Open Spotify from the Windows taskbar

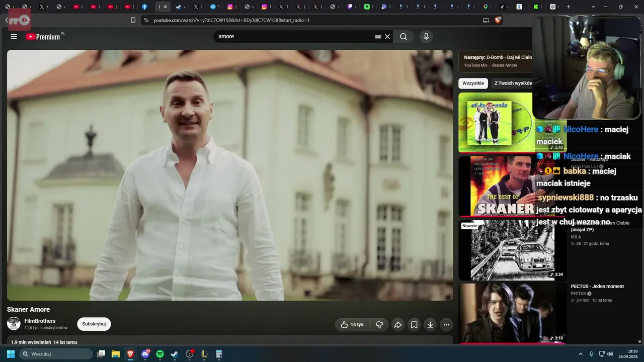coord(160,354)
